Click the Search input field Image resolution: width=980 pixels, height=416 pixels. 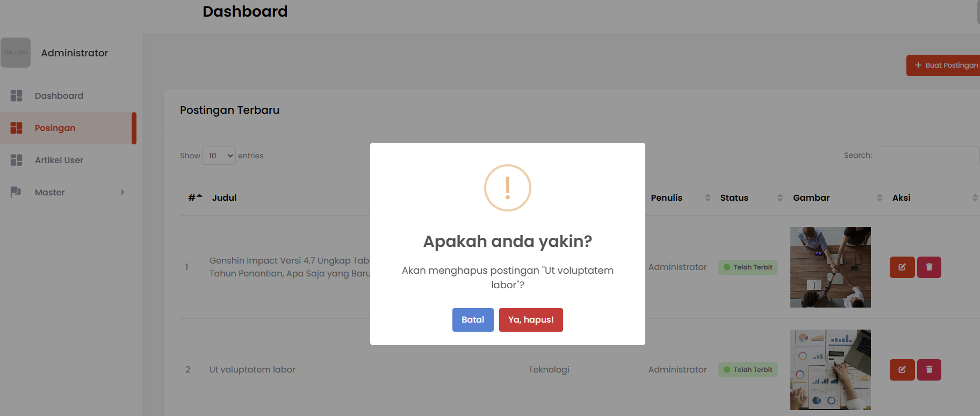(x=927, y=156)
